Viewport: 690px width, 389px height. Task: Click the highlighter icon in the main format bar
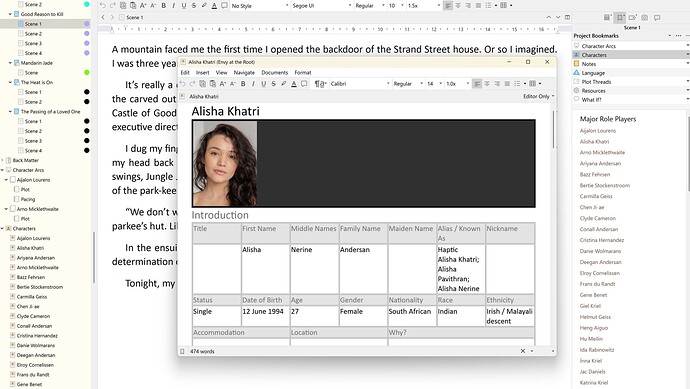coord(204,5)
